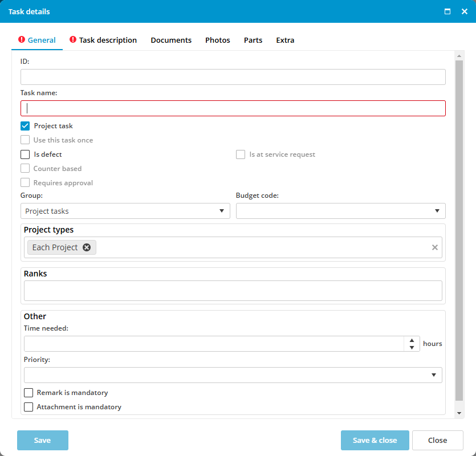Increase Time needed with the up arrow
Screen dimensions: 476x456
(412, 340)
